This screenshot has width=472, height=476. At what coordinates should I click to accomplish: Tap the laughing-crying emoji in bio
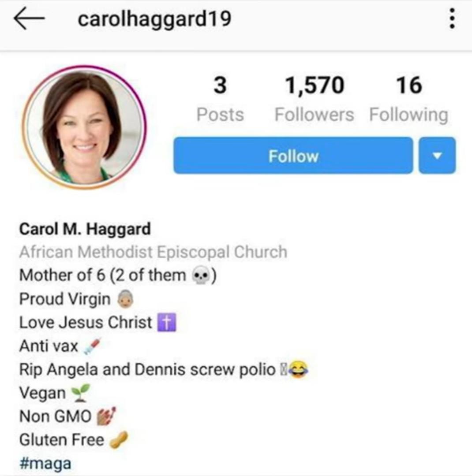point(298,369)
